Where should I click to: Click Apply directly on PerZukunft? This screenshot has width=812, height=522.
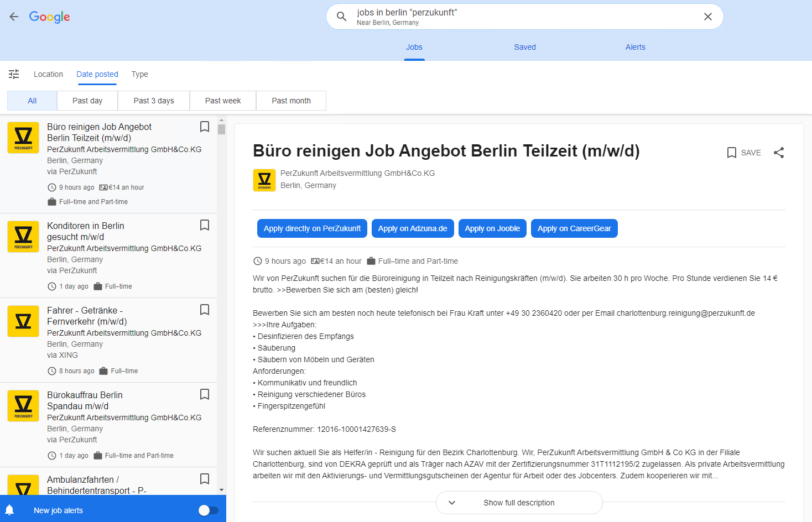click(311, 228)
